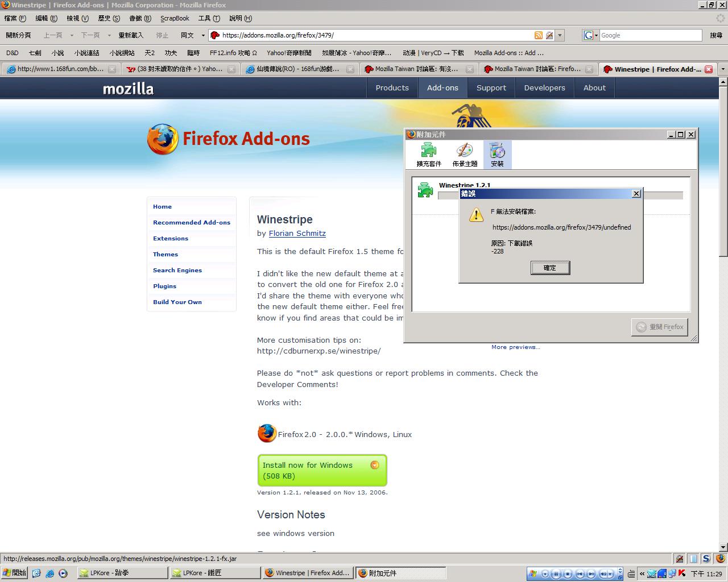Switch to the www1.168fun.com tab

tap(61, 69)
